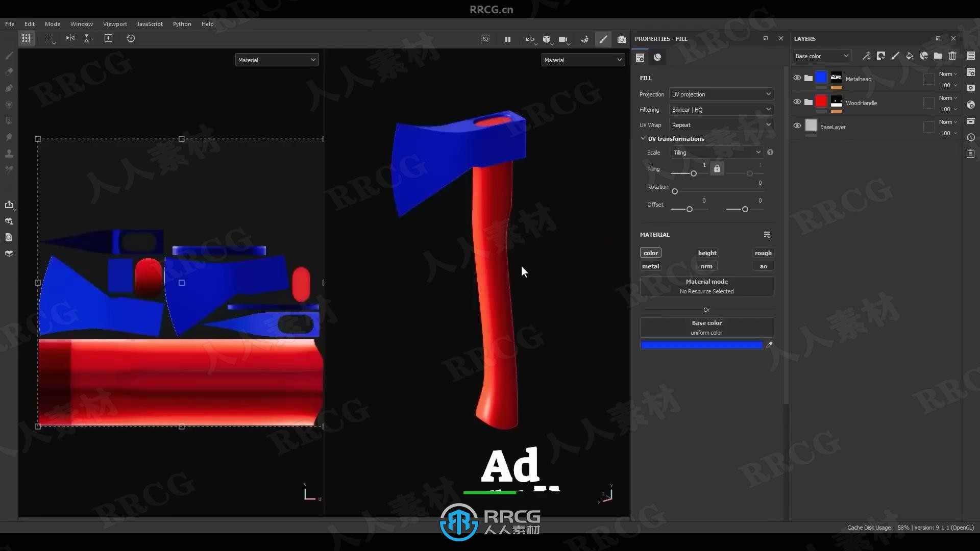Collapse the UV transformations section
This screenshot has width=980, height=551.
click(x=643, y=139)
